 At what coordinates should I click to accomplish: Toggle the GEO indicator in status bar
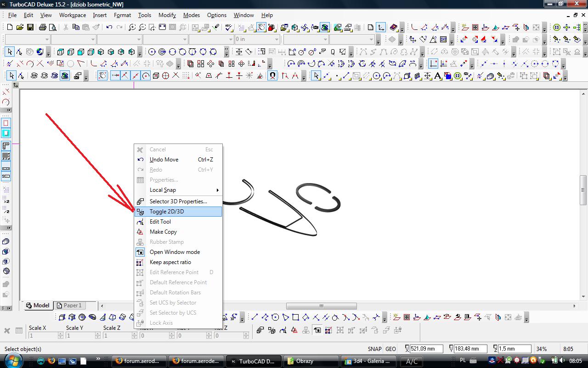pos(390,349)
